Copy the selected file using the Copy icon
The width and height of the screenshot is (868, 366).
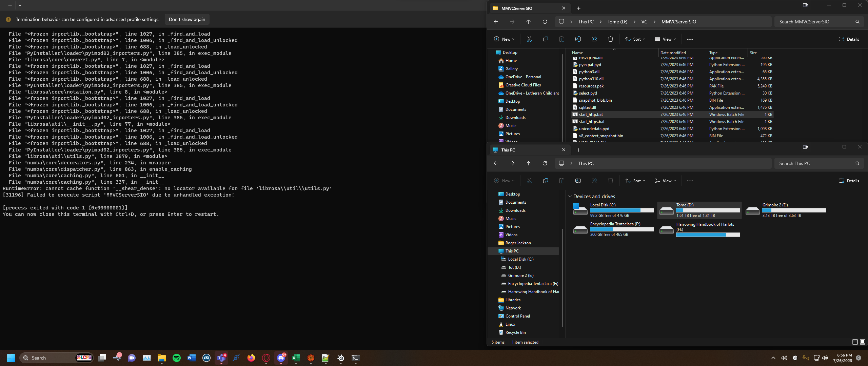pyautogui.click(x=545, y=39)
